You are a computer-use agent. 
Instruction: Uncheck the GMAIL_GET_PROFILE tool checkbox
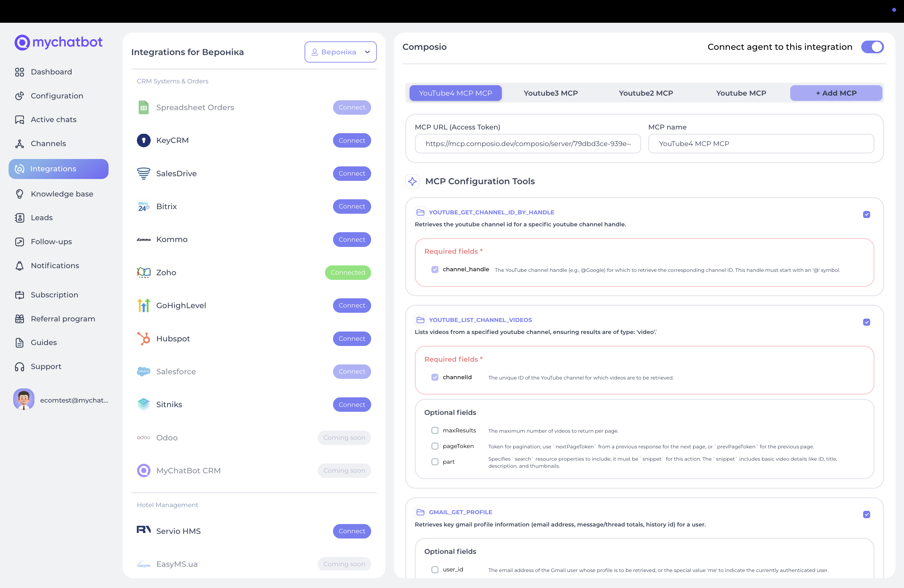[x=866, y=514]
